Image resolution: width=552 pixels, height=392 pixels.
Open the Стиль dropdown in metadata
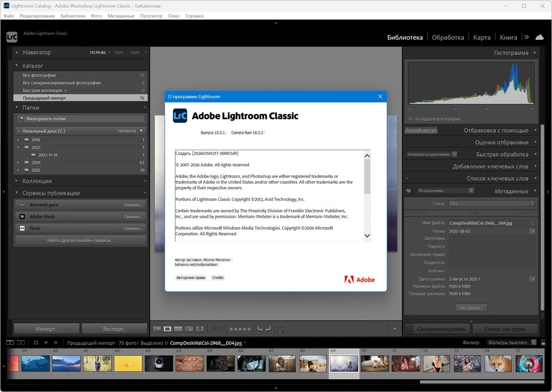coord(492,203)
